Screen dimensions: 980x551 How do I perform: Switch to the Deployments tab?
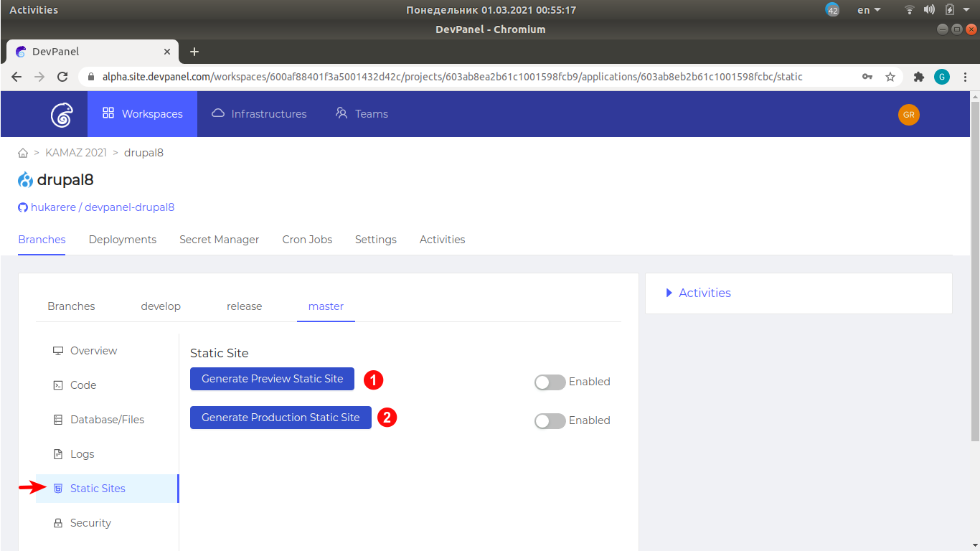122,239
